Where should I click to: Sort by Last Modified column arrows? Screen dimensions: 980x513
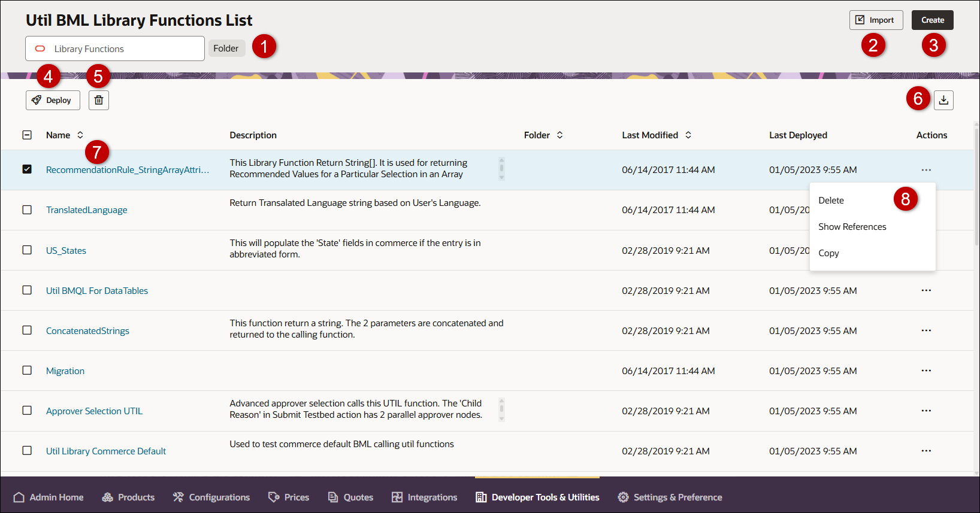pyautogui.click(x=688, y=135)
